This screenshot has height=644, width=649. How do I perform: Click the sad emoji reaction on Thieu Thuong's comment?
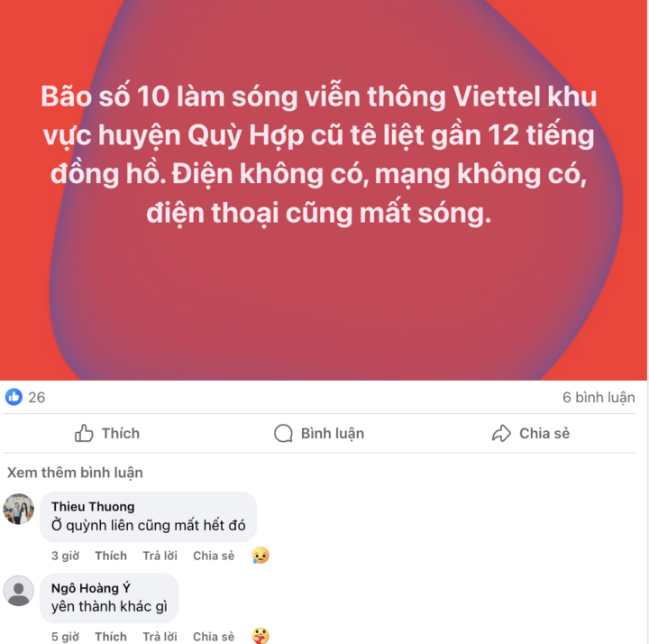click(261, 555)
